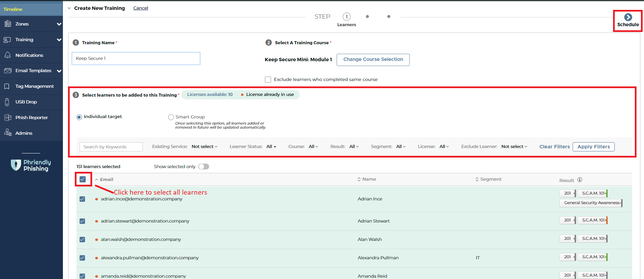
Task: Click the IT segment cell
Action: click(478, 258)
